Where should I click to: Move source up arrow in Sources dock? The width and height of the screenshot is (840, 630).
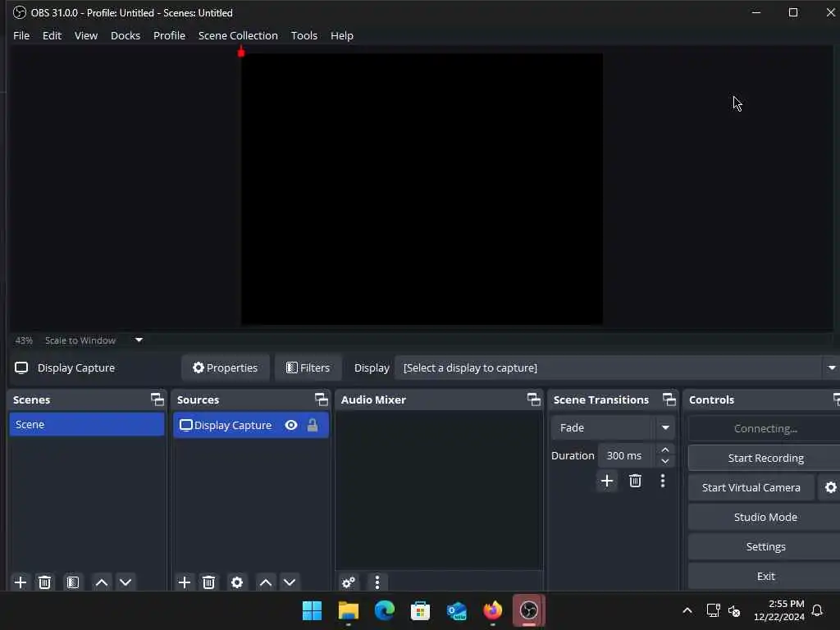click(266, 582)
